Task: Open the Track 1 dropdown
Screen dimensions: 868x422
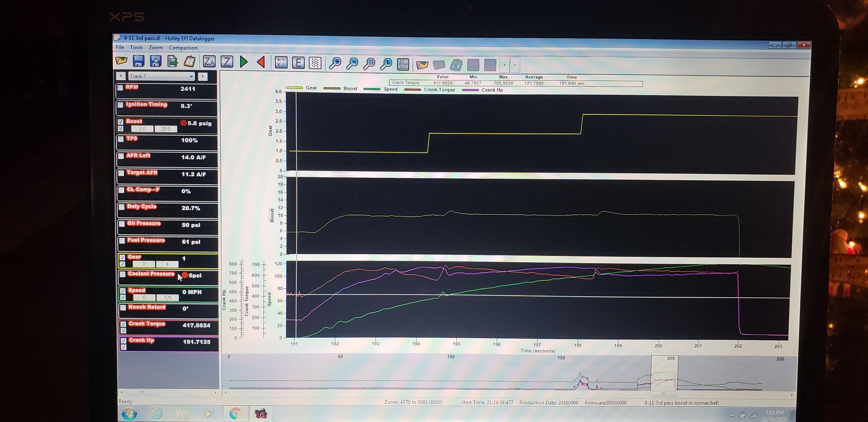Action: [191, 76]
